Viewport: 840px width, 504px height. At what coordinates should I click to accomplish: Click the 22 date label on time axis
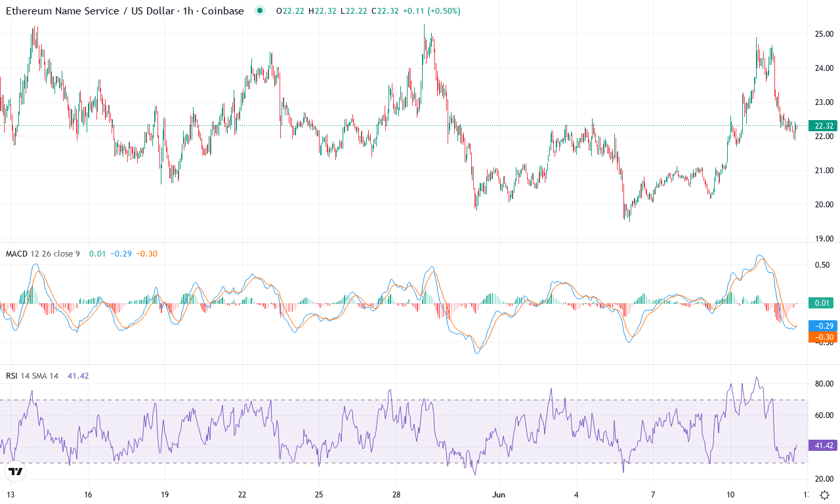pos(242,494)
